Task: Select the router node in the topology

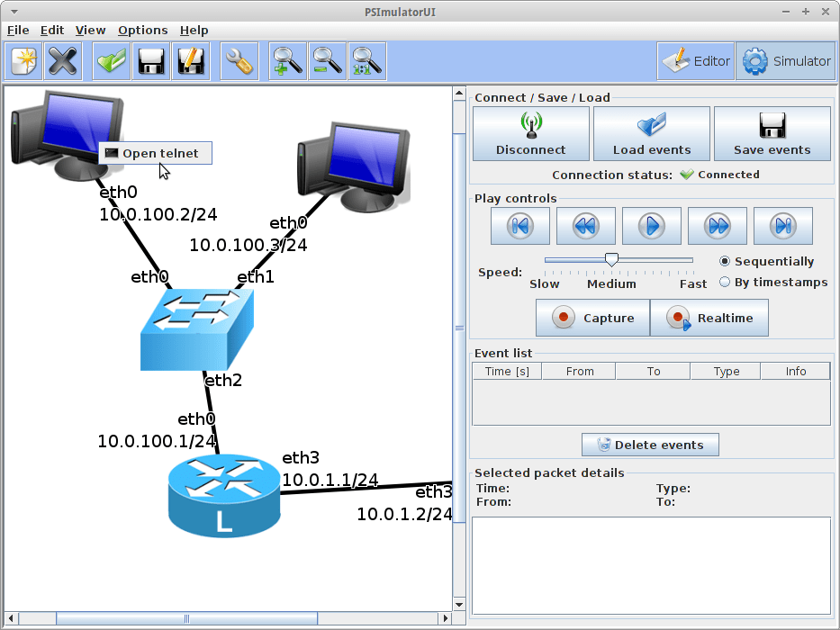Action: click(223, 493)
